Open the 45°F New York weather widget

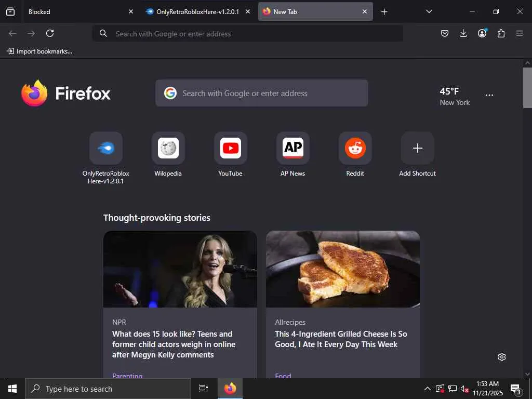click(x=455, y=96)
